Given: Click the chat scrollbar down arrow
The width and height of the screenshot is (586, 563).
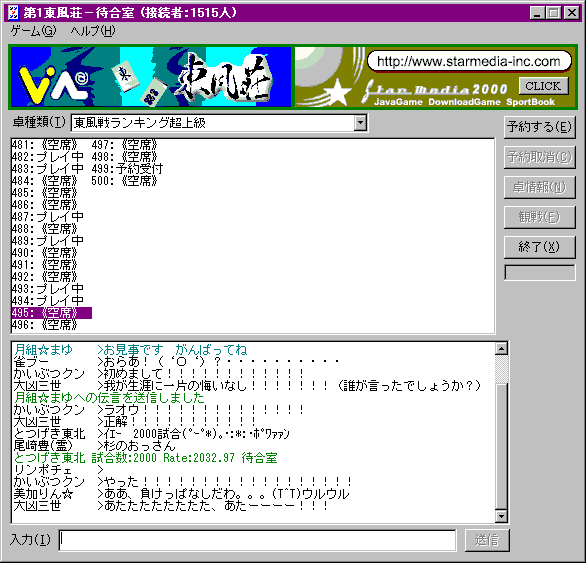Looking at the screenshot, I should [501, 517].
